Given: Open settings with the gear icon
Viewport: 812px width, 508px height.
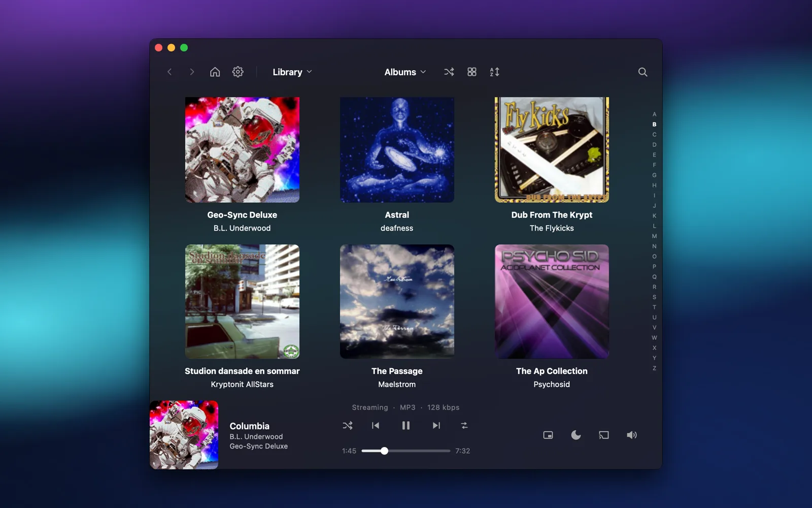Looking at the screenshot, I should (238, 72).
